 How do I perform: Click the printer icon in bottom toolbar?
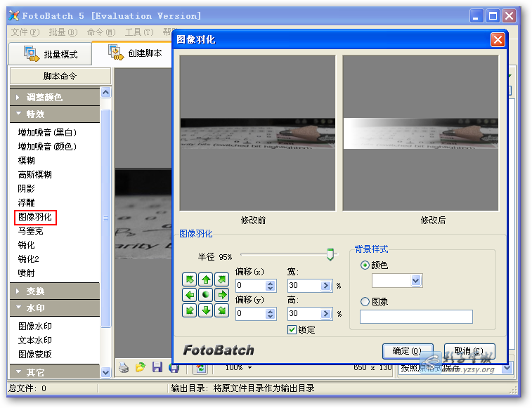124,367
